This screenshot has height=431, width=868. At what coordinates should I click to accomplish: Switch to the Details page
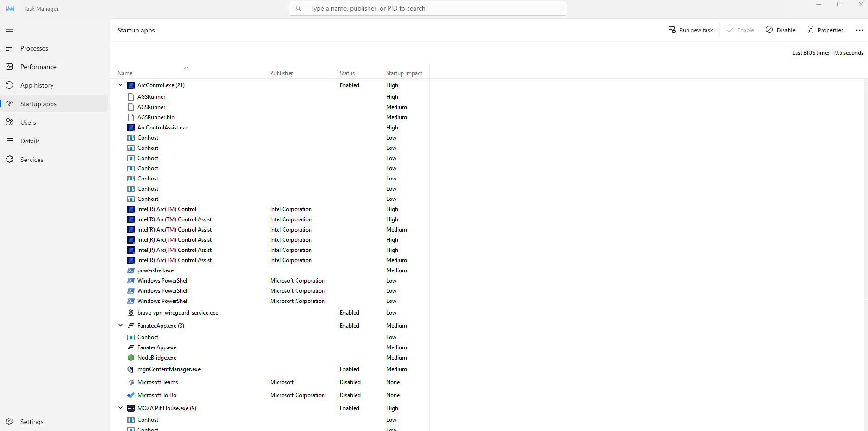[x=30, y=141]
